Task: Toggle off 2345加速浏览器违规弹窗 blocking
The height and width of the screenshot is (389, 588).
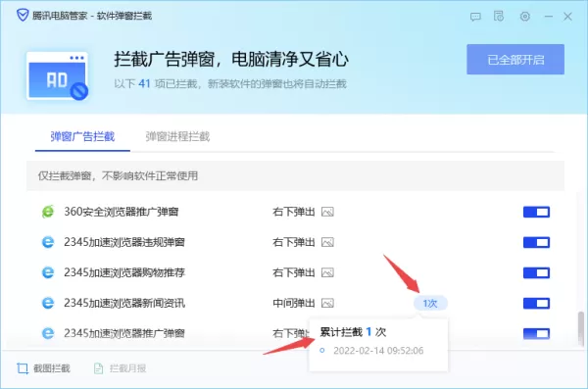Action: click(536, 242)
